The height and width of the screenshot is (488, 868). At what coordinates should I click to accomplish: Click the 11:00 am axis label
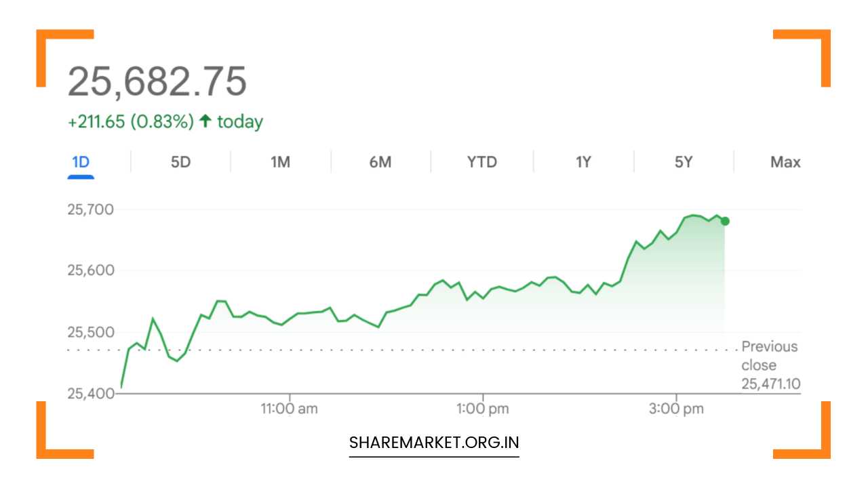coord(290,408)
